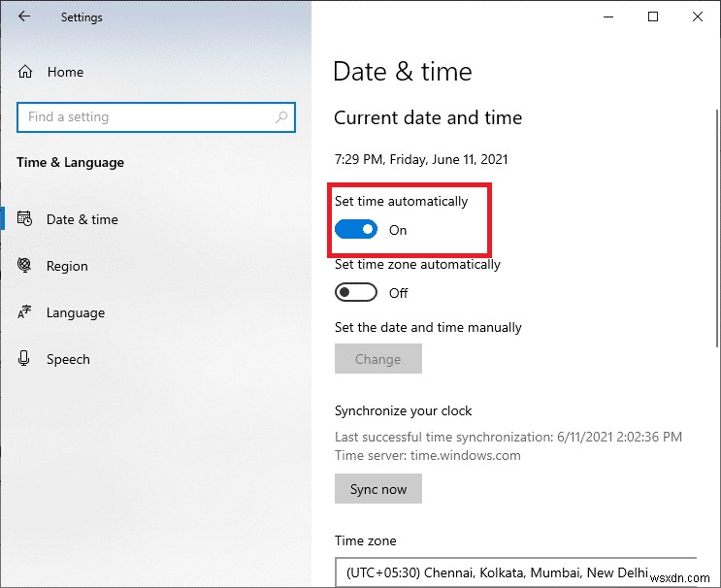Open the Time zone dropdown

[515, 572]
